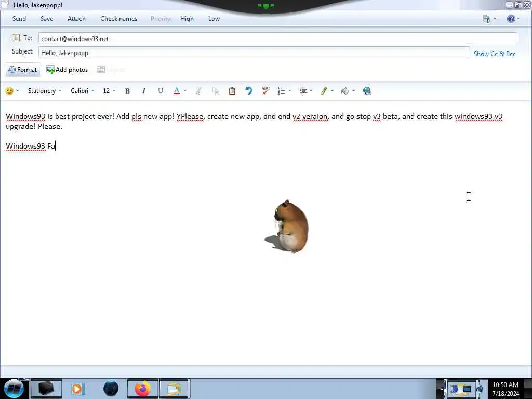Click the misspelled word 'veraion'
Image resolution: width=532 pixels, height=399 pixels.
pos(315,116)
